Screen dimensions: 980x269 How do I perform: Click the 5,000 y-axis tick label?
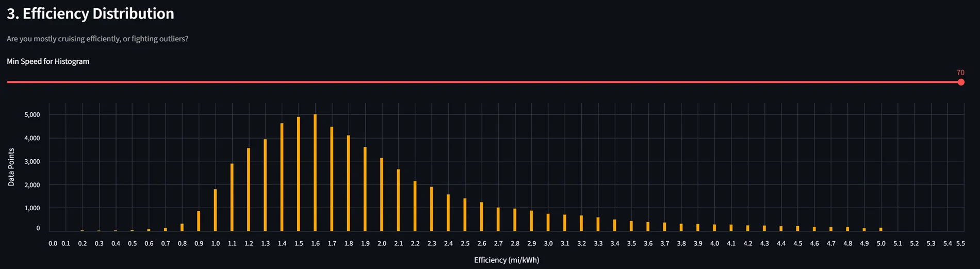click(32, 115)
